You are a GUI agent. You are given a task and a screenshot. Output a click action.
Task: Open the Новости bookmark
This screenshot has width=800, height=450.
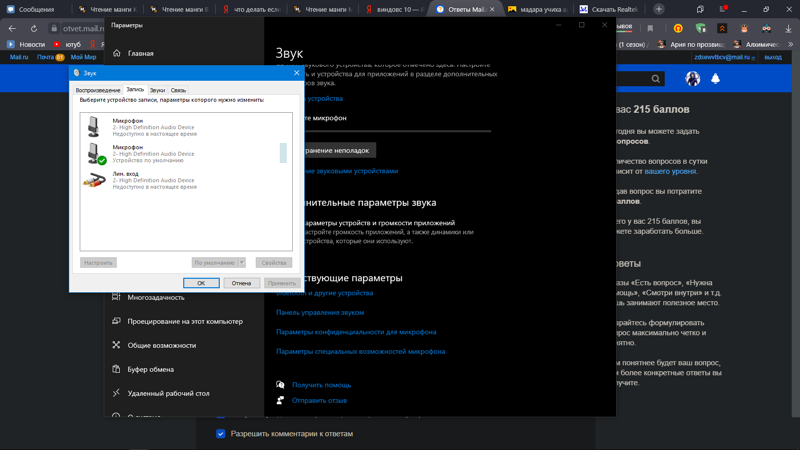pos(26,44)
